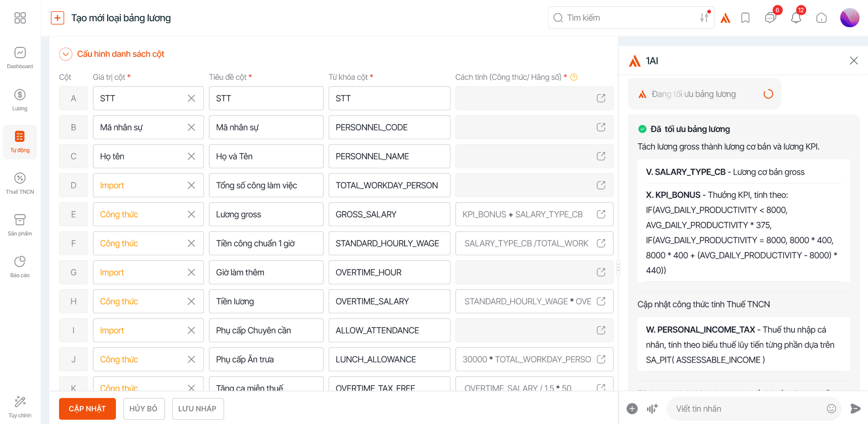Open the Import dropdown in row I
This screenshot has height=424, width=868.
148,330
